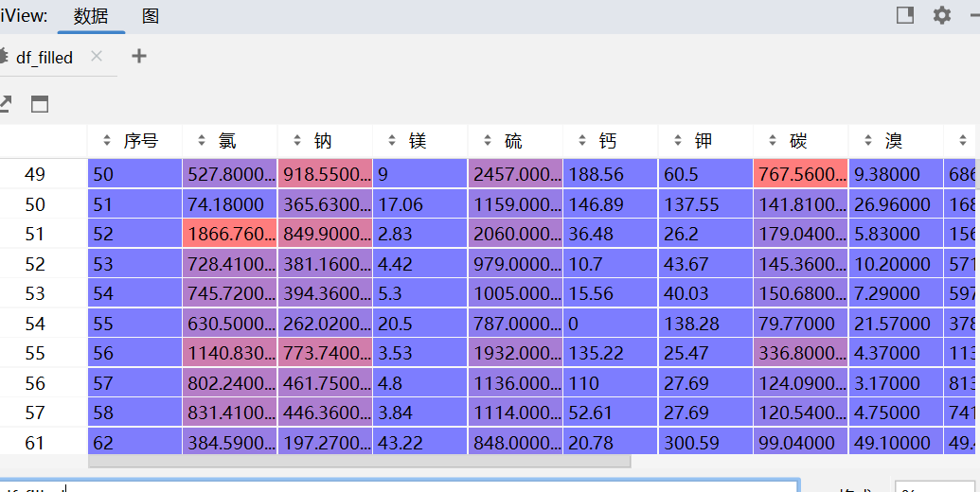Screen dimensions: 980x492
Task: Select row index 55
Action: point(35,354)
